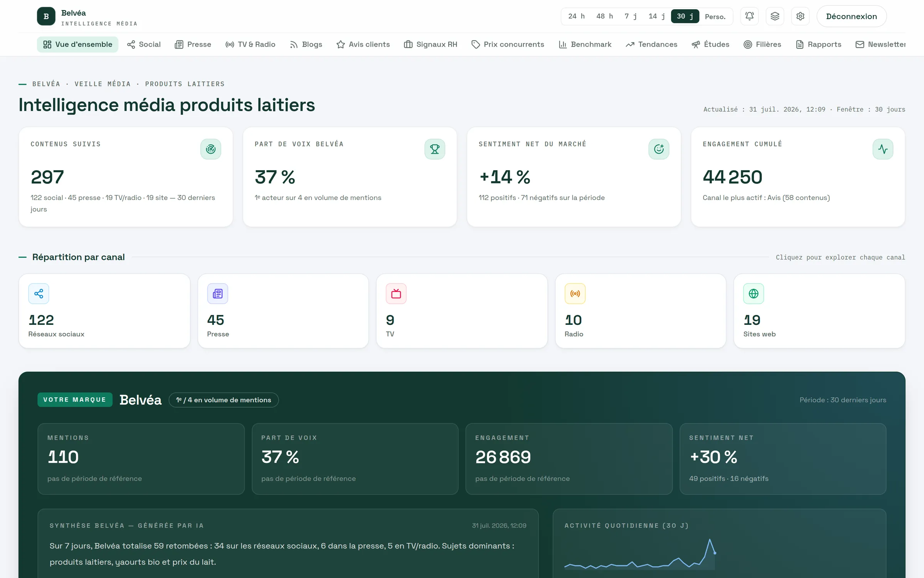Viewport: 924px width, 578px height.
Task: Click the layers stack icon in header
Action: [x=775, y=16]
